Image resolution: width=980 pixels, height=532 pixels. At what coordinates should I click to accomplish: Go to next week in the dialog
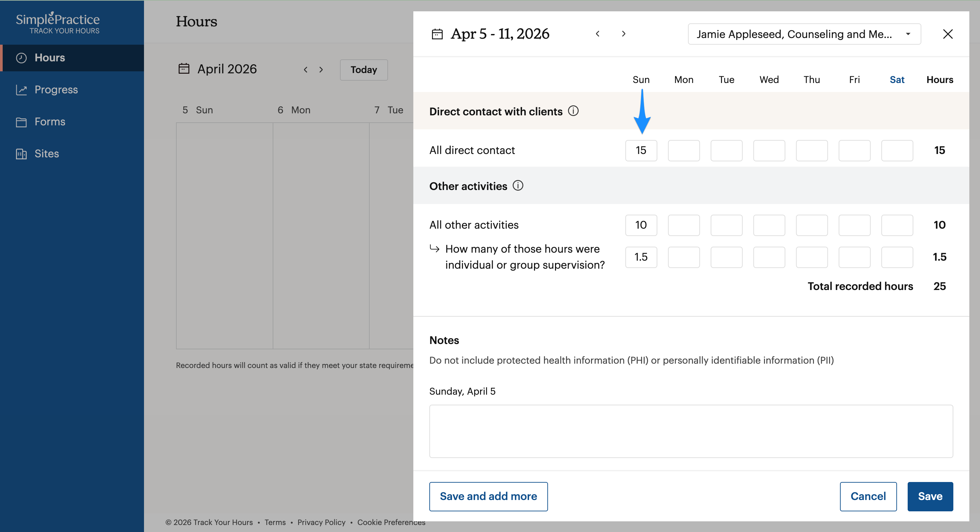pyautogui.click(x=624, y=34)
